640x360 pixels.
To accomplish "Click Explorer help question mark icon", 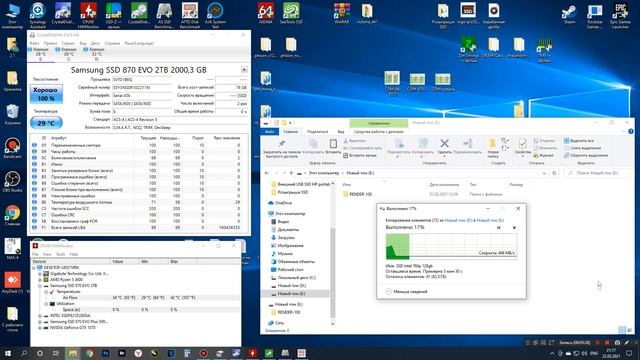I will click(631, 131).
